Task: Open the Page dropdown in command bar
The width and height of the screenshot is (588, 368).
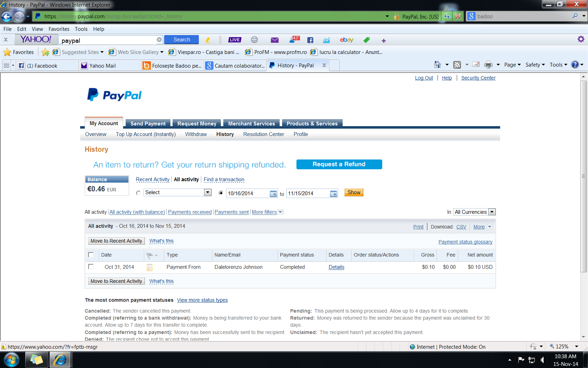Action: pyautogui.click(x=512, y=65)
